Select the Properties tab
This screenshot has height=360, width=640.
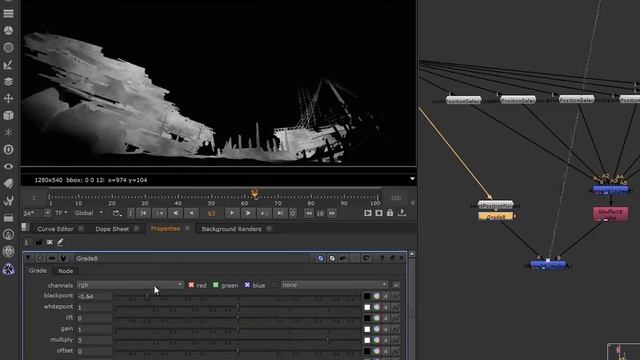[x=165, y=229]
